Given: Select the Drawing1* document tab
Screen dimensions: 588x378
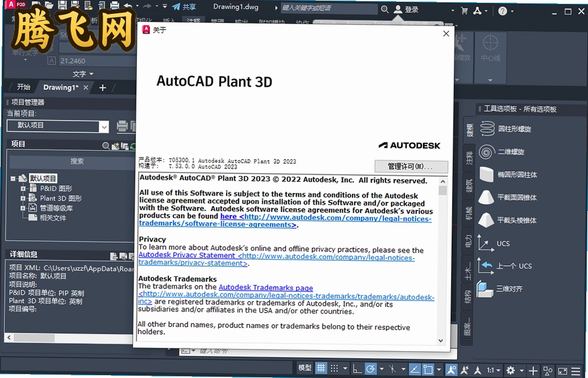Looking at the screenshot, I should 61,87.
